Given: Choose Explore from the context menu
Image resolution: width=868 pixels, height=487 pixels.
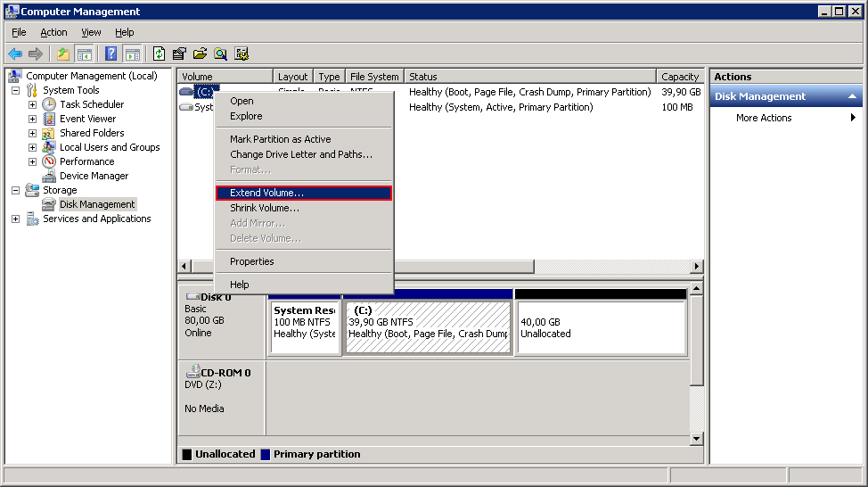Looking at the screenshot, I should coord(304,116).
